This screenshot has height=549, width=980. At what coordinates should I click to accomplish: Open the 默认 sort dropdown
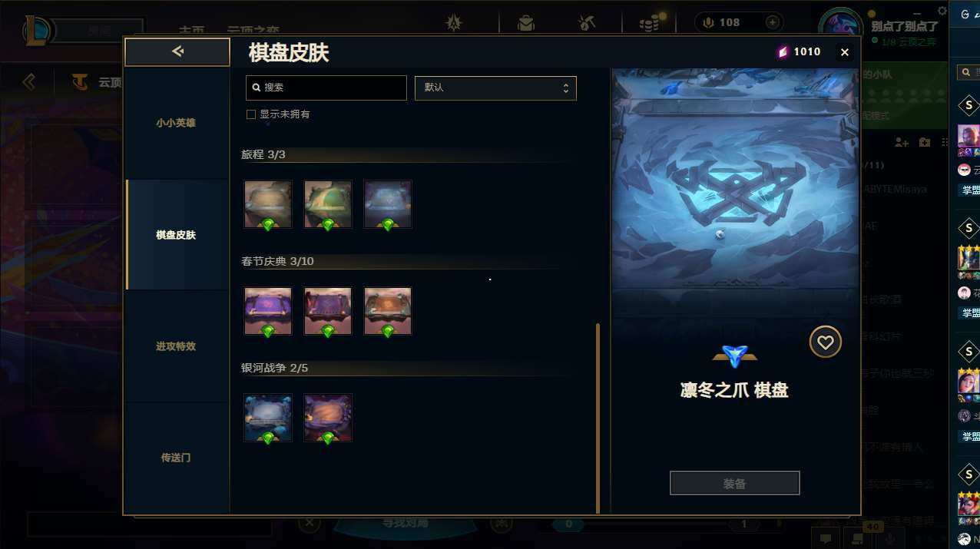(x=495, y=88)
